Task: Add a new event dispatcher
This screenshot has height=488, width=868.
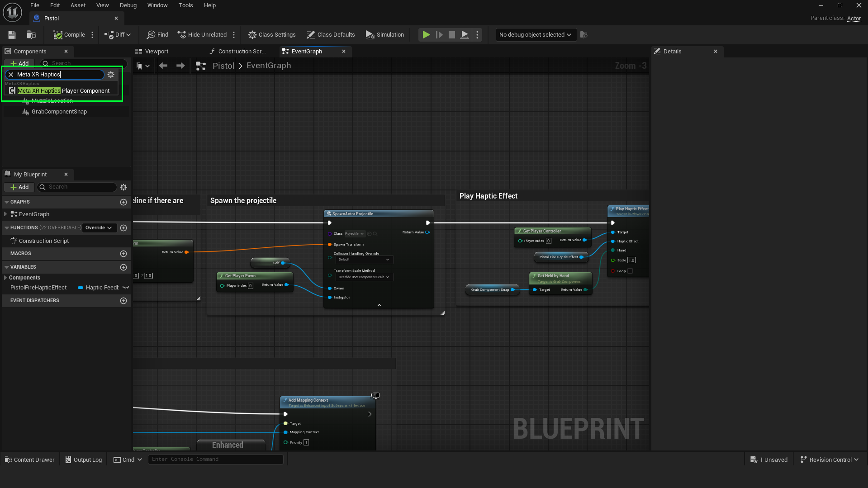Action: pyautogui.click(x=123, y=301)
